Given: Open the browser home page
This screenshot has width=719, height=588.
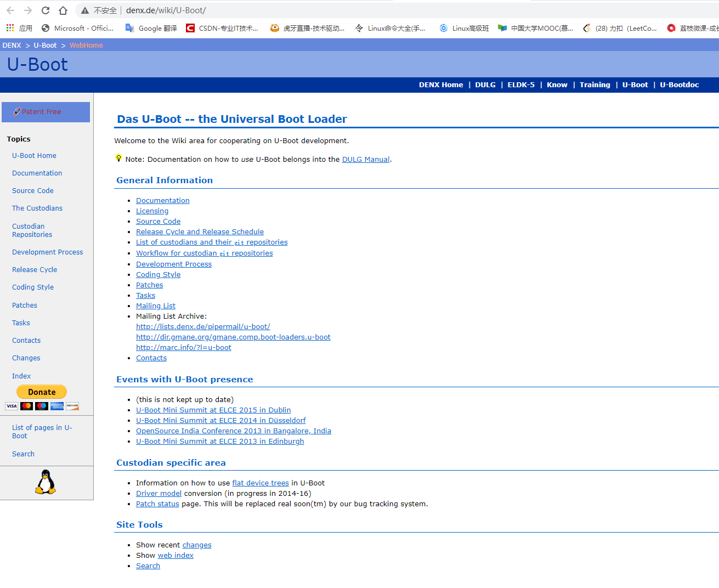Looking at the screenshot, I should coord(63,10).
